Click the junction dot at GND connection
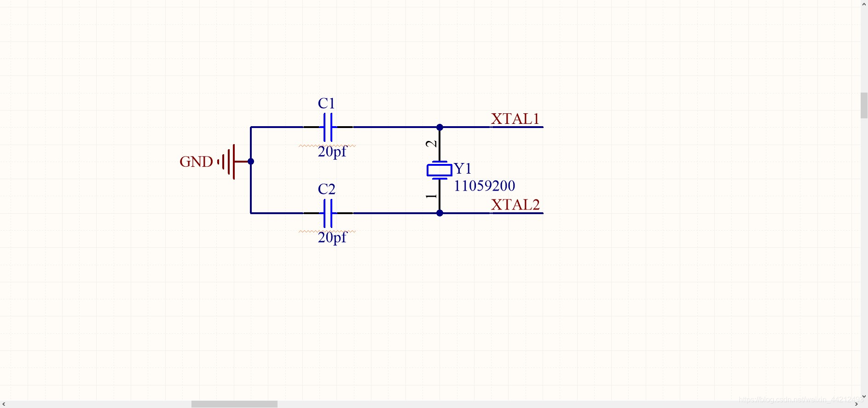Viewport: 868px width, 408px height. [251, 161]
